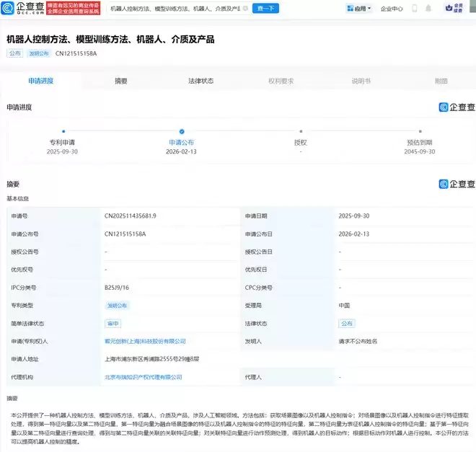Image resolution: width=476 pixels, height=452 pixels.
Task: Open the 法律状态 tab
Action: (x=200, y=81)
